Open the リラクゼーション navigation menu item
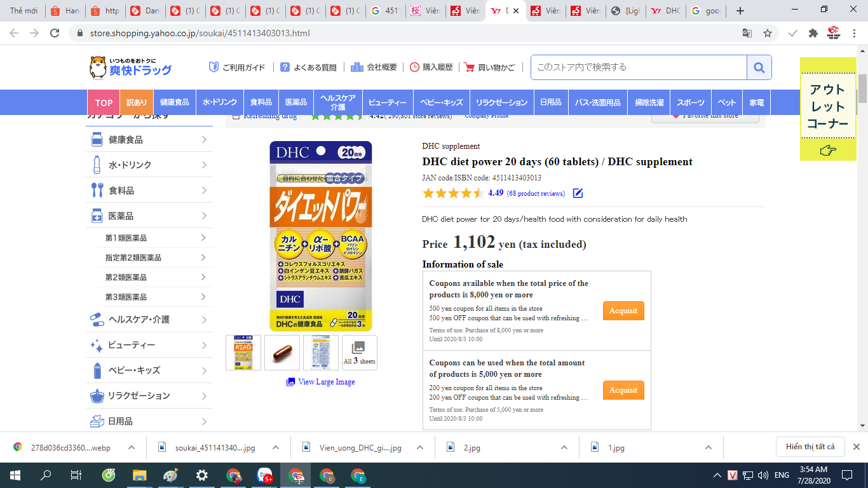This screenshot has width=868, height=488. point(501,102)
